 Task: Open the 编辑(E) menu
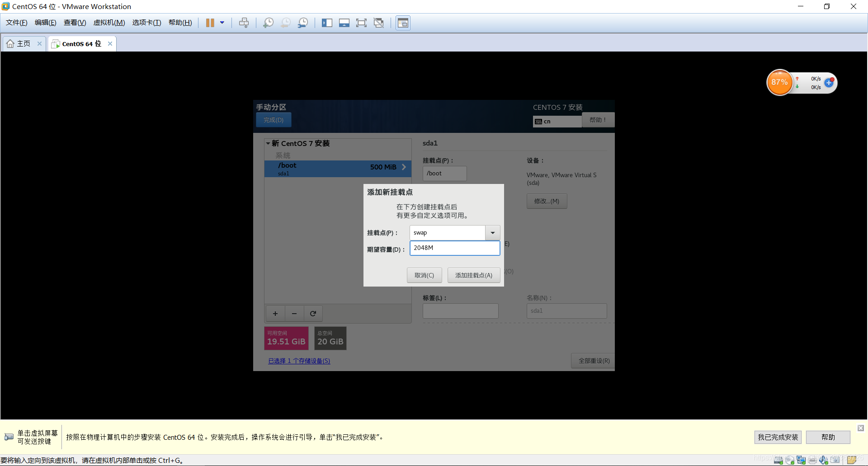(x=46, y=23)
